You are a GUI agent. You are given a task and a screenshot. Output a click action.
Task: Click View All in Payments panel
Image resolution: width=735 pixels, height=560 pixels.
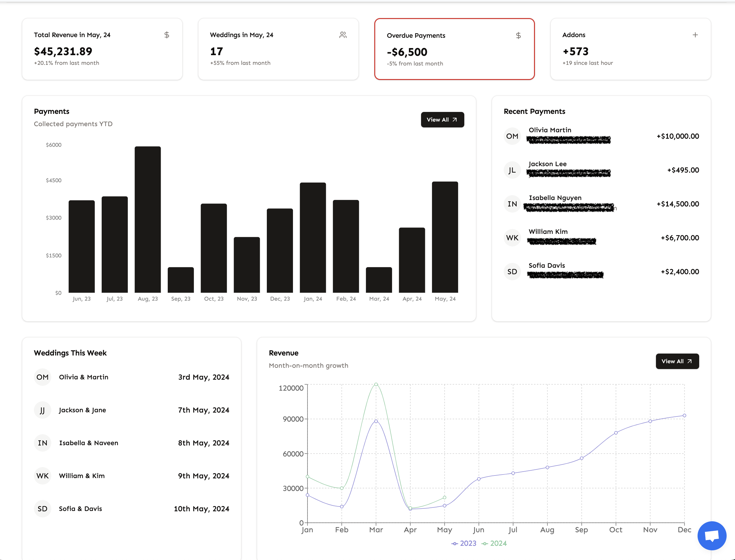click(x=442, y=120)
